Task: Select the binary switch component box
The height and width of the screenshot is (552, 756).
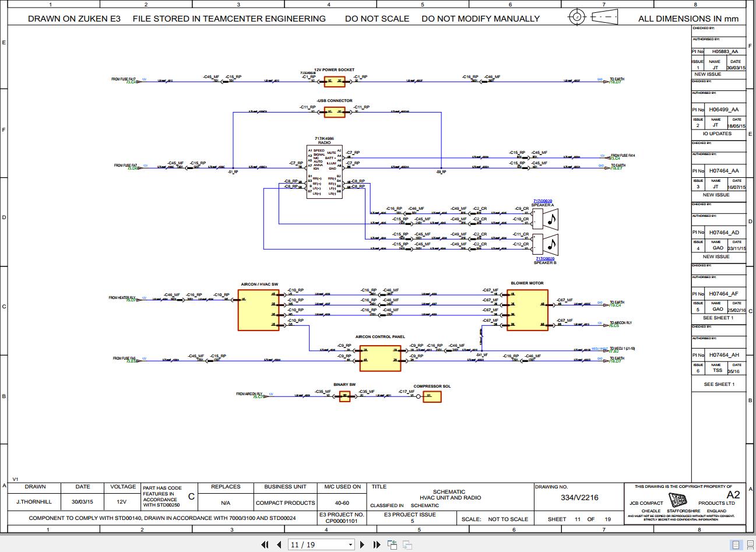Action: (345, 396)
